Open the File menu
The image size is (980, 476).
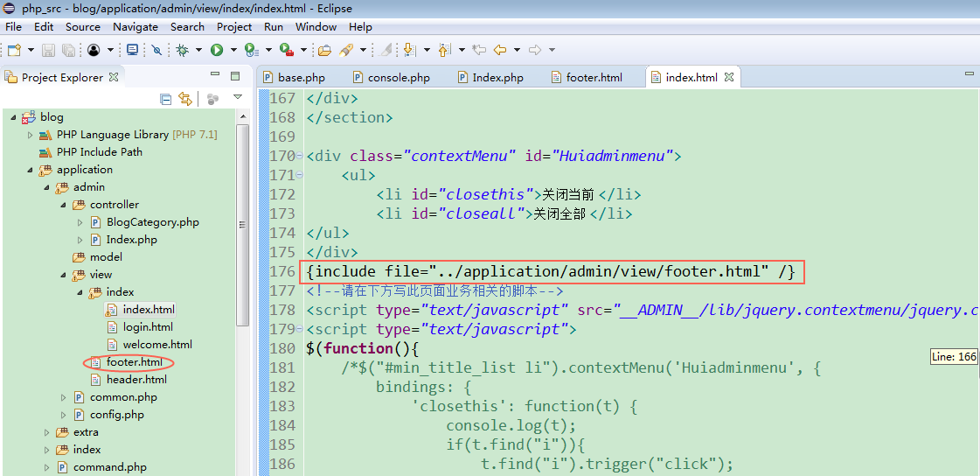(x=13, y=27)
